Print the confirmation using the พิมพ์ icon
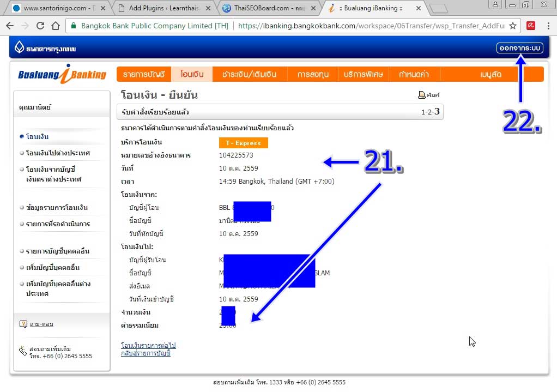This screenshot has width=557, height=392. click(429, 95)
